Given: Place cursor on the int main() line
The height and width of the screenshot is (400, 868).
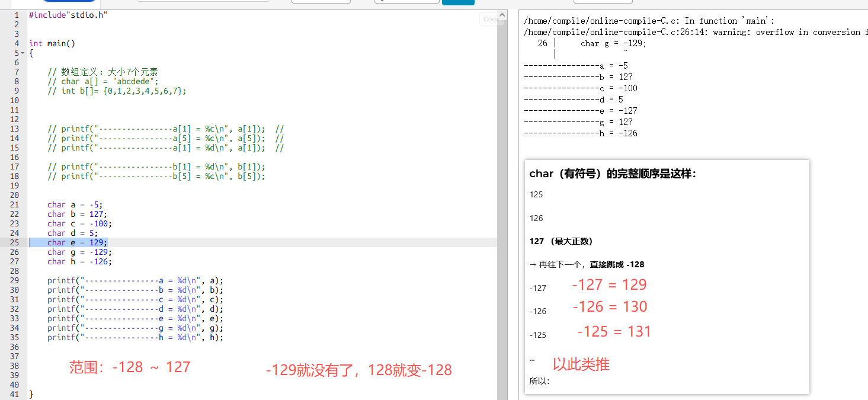Looking at the screenshot, I should tap(52, 43).
